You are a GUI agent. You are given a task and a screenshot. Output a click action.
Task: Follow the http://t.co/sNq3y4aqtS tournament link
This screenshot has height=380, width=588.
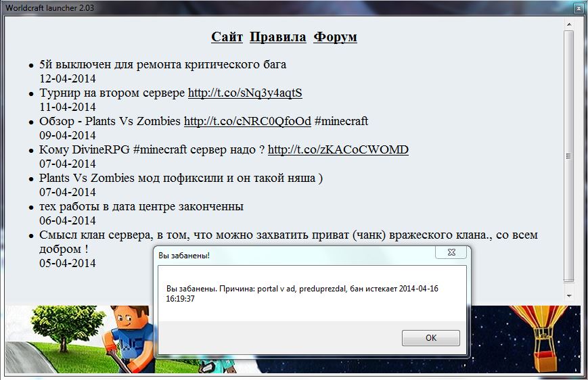pyautogui.click(x=245, y=93)
